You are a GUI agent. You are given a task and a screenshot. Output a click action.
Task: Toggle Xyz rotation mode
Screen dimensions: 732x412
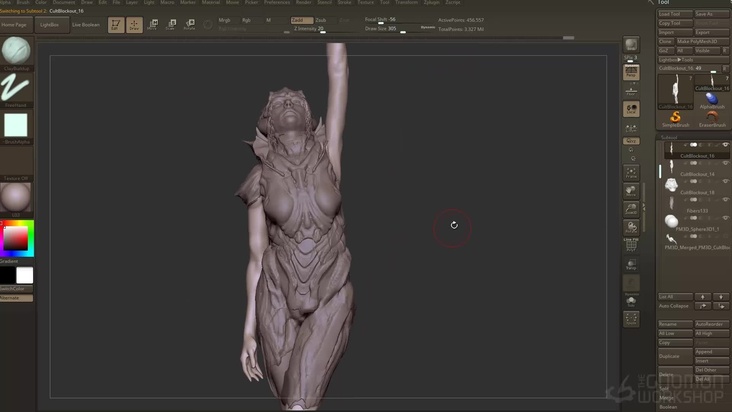point(631,140)
